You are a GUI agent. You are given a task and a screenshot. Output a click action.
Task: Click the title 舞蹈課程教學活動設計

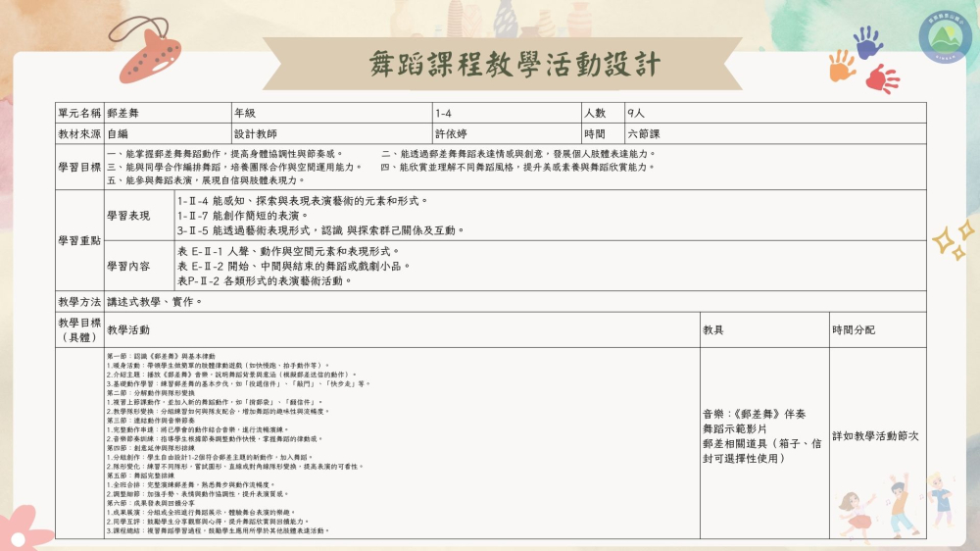[x=514, y=65]
